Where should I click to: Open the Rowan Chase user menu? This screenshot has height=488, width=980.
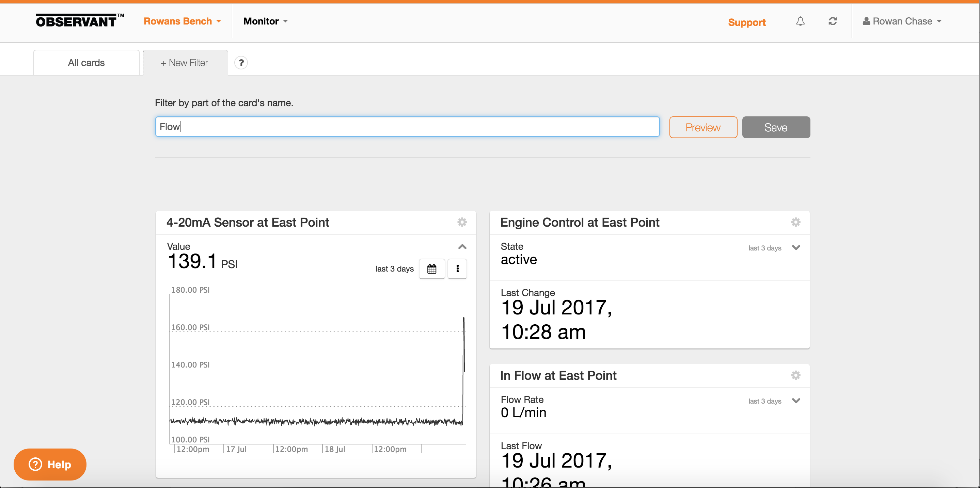pyautogui.click(x=902, y=21)
